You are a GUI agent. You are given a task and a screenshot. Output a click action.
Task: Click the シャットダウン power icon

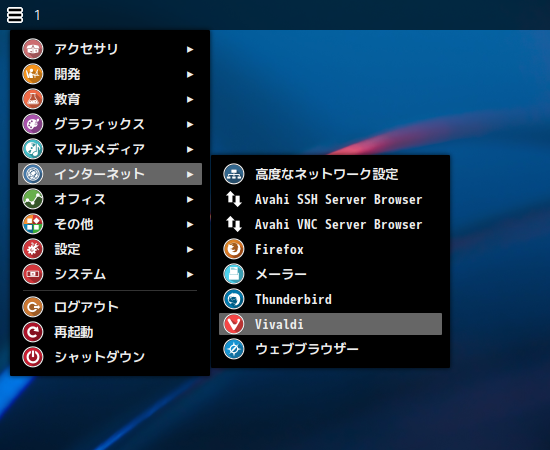(33, 357)
